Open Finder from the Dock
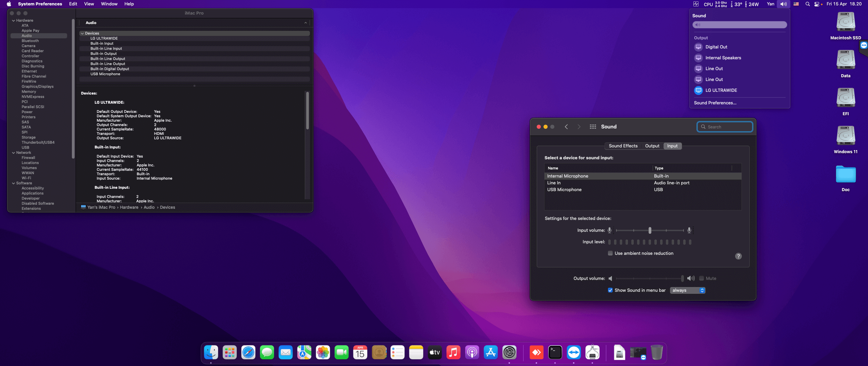This screenshot has width=868, height=366. (x=211, y=353)
